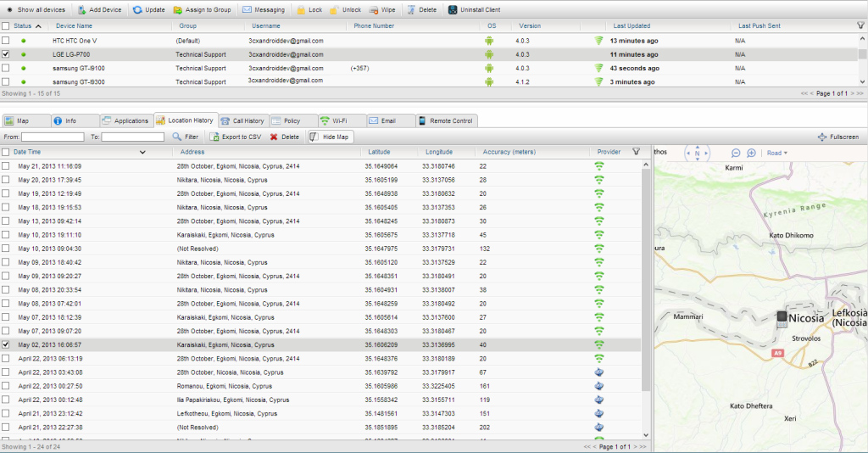Click the Uninstall Client icon
This screenshot has height=453, width=868.
click(x=453, y=10)
